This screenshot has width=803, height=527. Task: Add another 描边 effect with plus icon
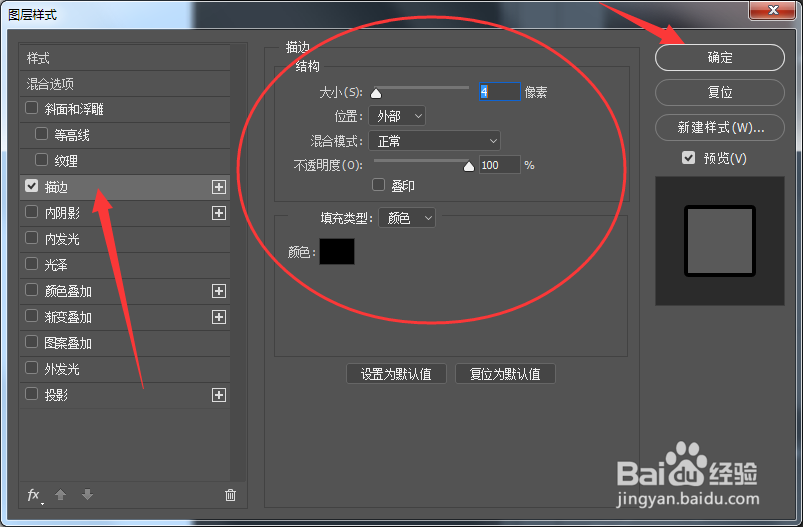pyautogui.click(x=219, y=187)
